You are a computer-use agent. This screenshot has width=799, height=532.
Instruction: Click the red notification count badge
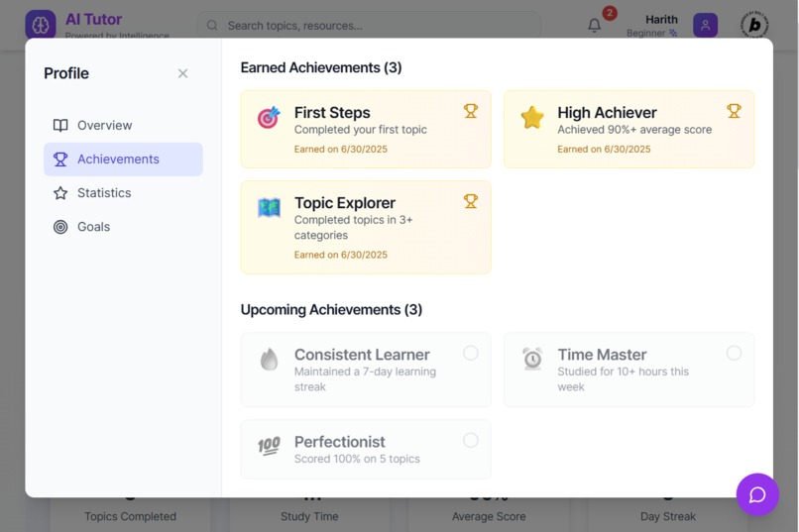[x=610, y=13]
